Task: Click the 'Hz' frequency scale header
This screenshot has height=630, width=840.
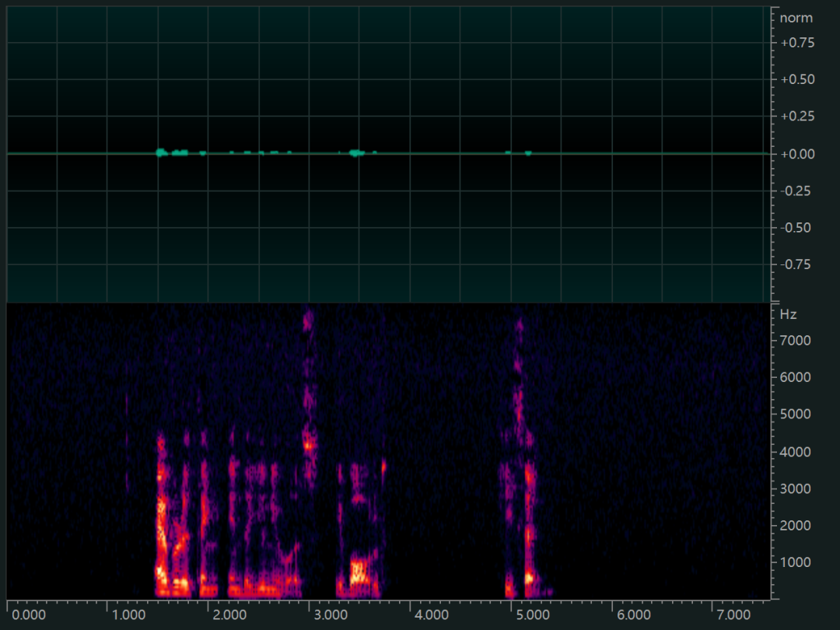Action: click(788, 315)
